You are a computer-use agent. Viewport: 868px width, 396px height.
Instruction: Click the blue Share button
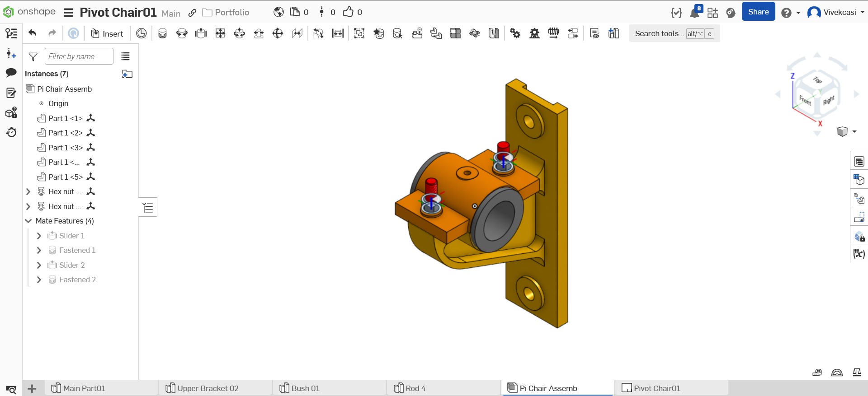click(x=758, y=12)
